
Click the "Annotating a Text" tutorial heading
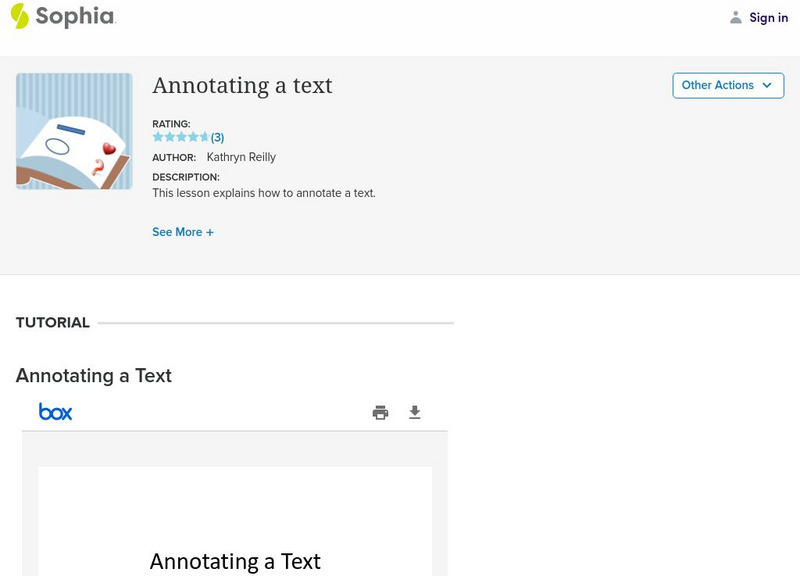[x=94, y=376]
